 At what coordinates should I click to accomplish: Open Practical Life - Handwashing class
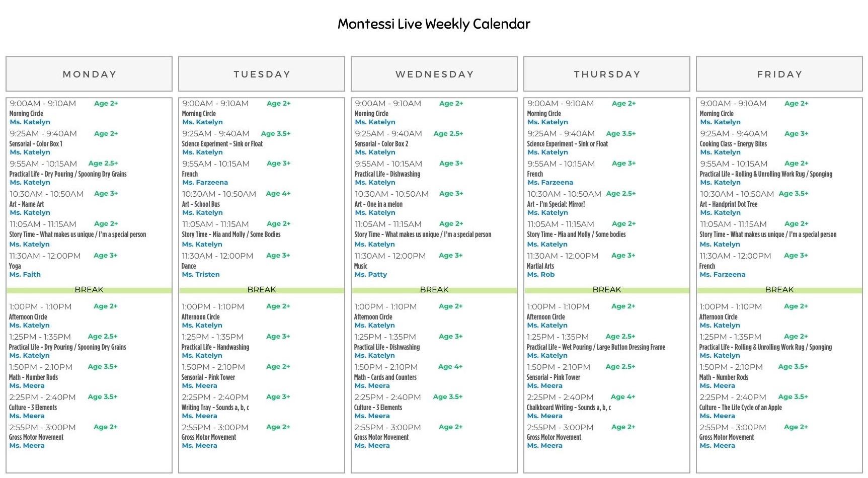click(215, 347)
